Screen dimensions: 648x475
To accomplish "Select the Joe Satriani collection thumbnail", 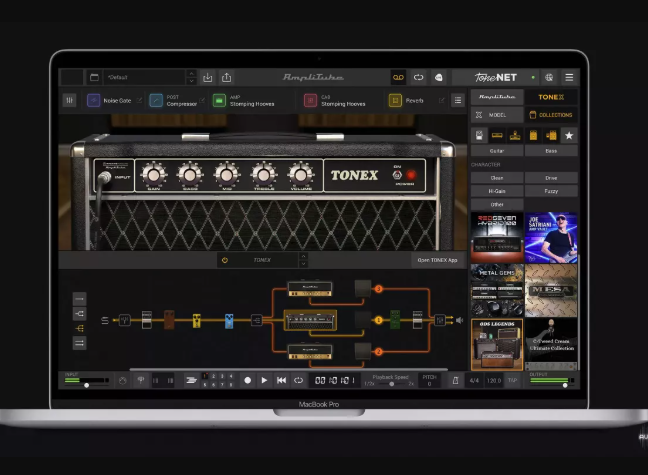I will pos(551,237).
